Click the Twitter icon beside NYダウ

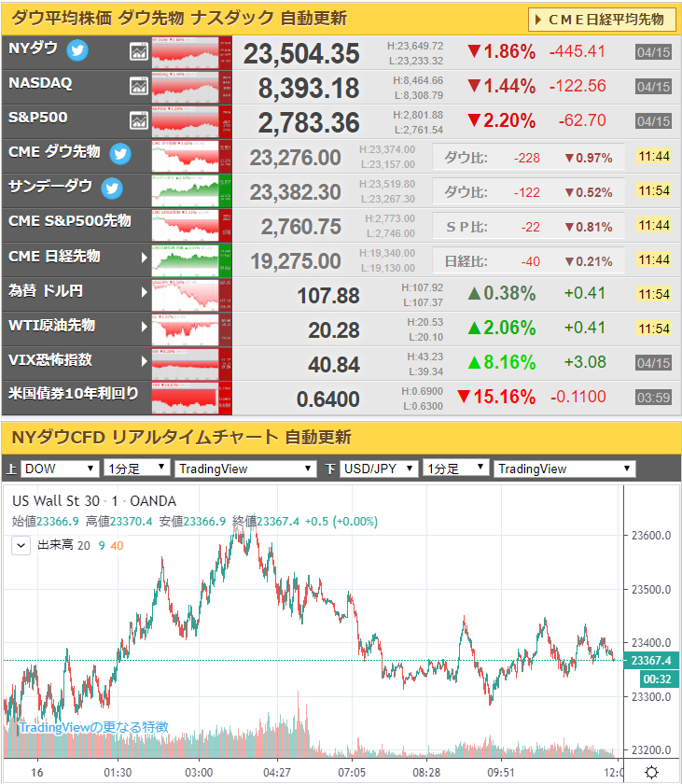point(77,50)
